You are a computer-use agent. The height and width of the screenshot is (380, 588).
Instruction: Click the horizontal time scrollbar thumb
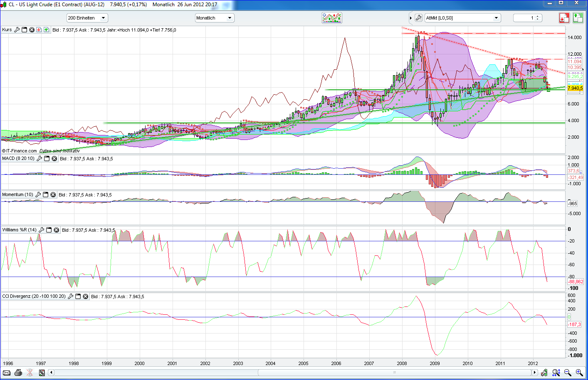pyautogui.click(x=394, y=373)
